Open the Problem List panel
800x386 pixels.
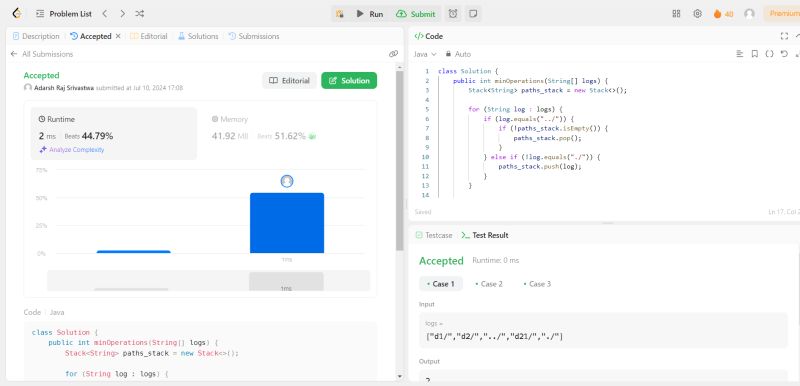coord(64,14)
